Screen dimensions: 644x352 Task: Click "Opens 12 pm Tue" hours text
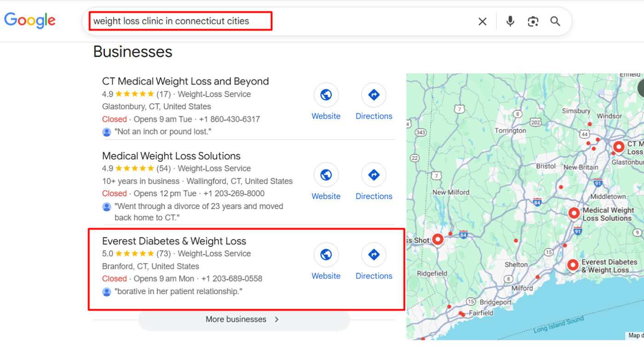(x=165, y=193)
